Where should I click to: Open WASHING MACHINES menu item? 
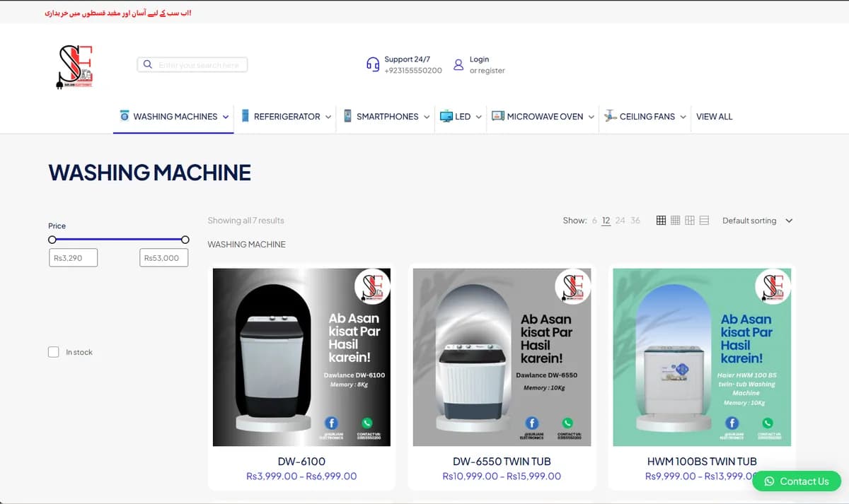[175, 117]
